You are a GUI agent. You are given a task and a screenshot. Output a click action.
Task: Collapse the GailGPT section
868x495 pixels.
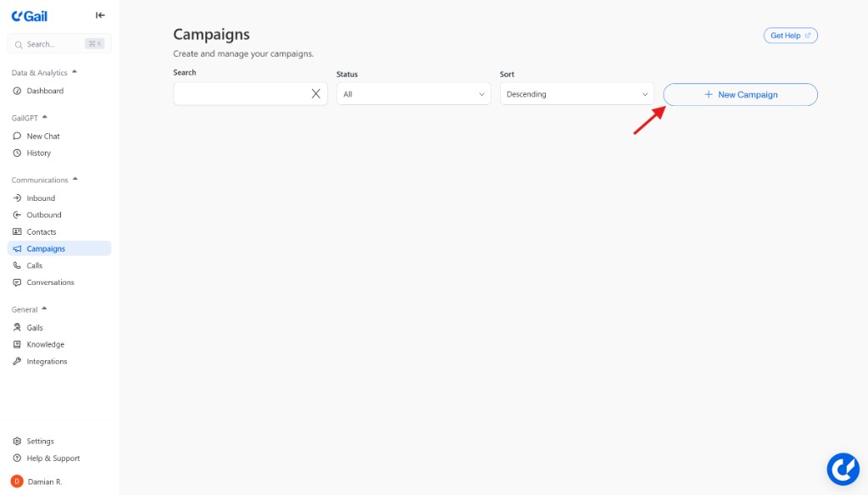45,117
